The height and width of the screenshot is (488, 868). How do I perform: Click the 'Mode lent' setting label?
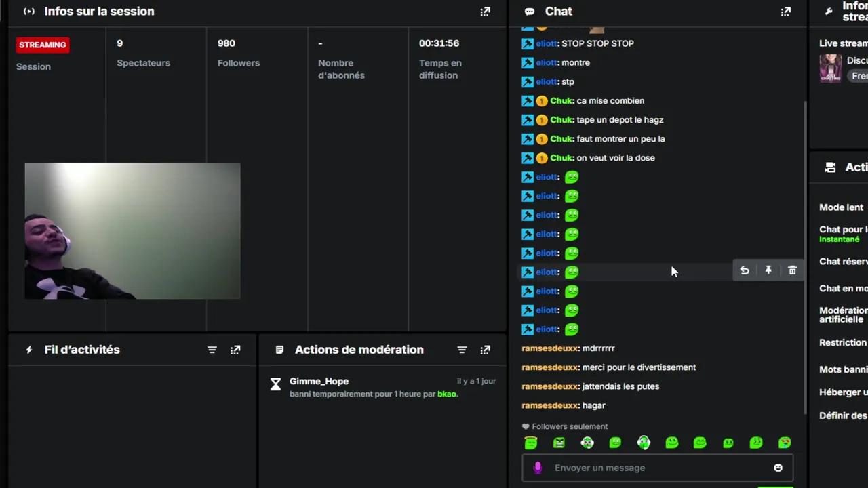pyautogui.click(x=842, y=207)
